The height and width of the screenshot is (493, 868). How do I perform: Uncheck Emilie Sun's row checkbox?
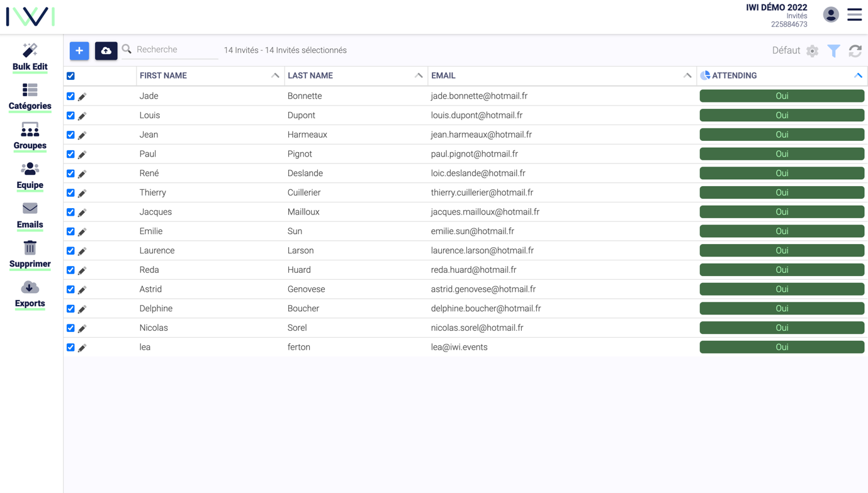coord(70,231)
